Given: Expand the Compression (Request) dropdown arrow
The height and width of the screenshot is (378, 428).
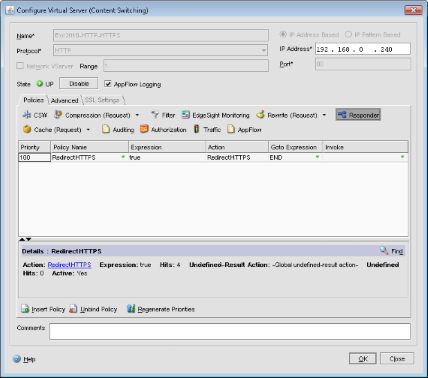Looking at the screenshot, I should pos(137,115).
